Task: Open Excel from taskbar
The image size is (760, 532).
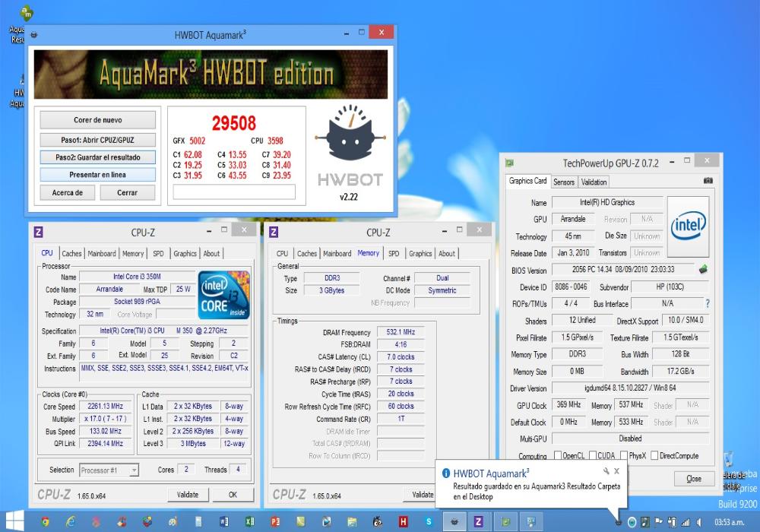Action: (x=249, y=521)
